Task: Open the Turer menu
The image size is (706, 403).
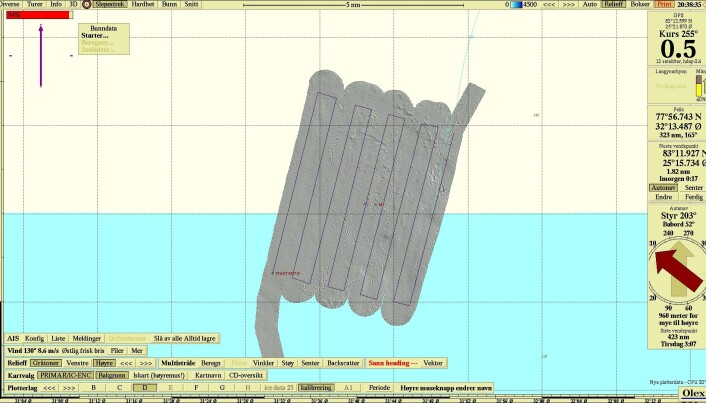Action: point(35,4)
